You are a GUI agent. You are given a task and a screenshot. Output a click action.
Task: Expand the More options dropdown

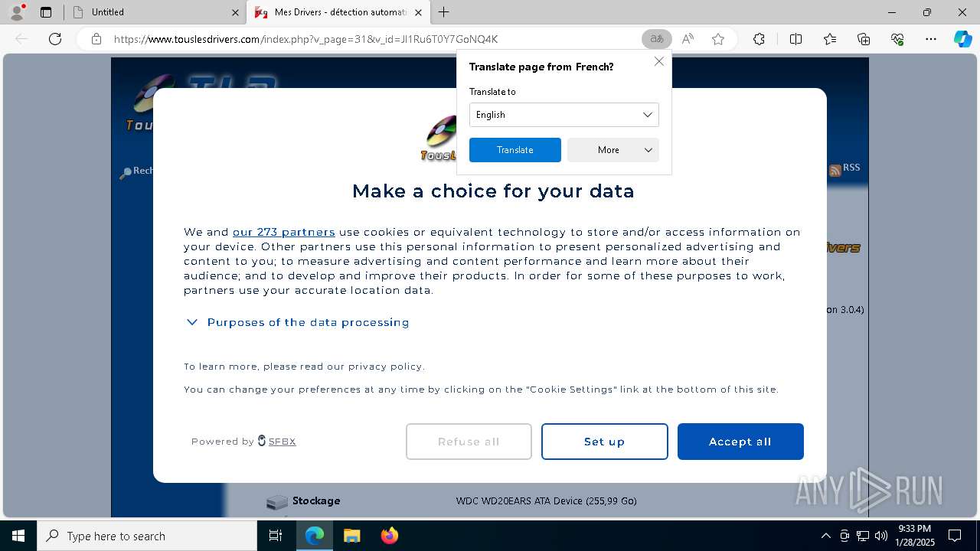tap(612, 150)
